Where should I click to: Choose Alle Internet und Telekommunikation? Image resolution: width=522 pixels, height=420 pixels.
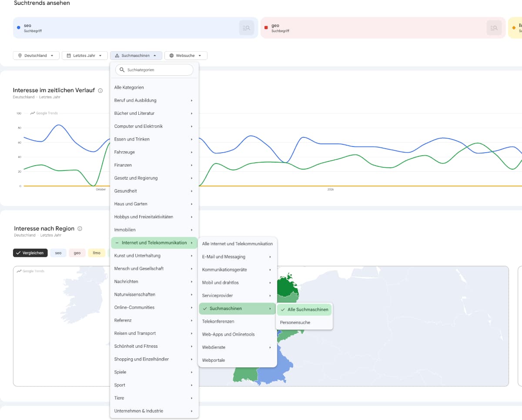point(238,244)
